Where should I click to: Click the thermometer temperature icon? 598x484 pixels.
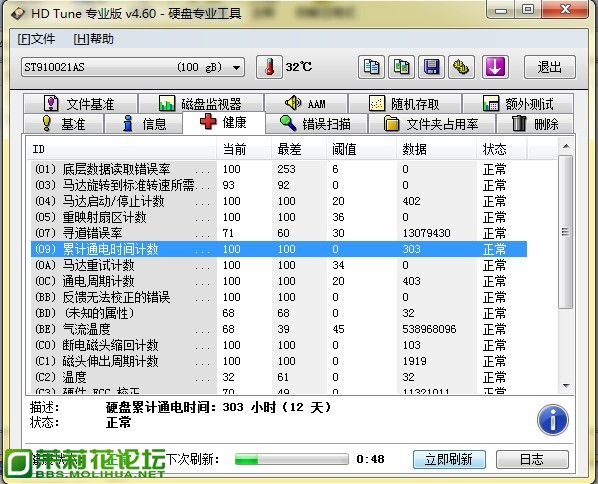(x=269, y=67)
